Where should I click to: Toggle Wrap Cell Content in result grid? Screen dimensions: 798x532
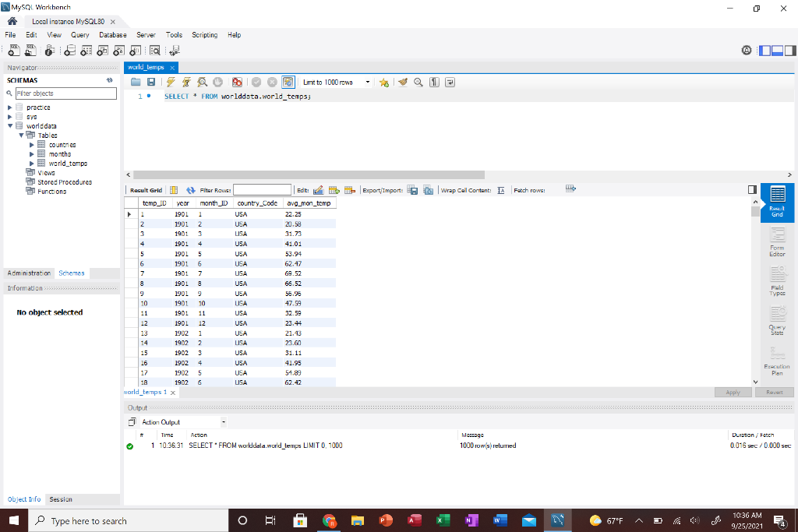[502, 189]
